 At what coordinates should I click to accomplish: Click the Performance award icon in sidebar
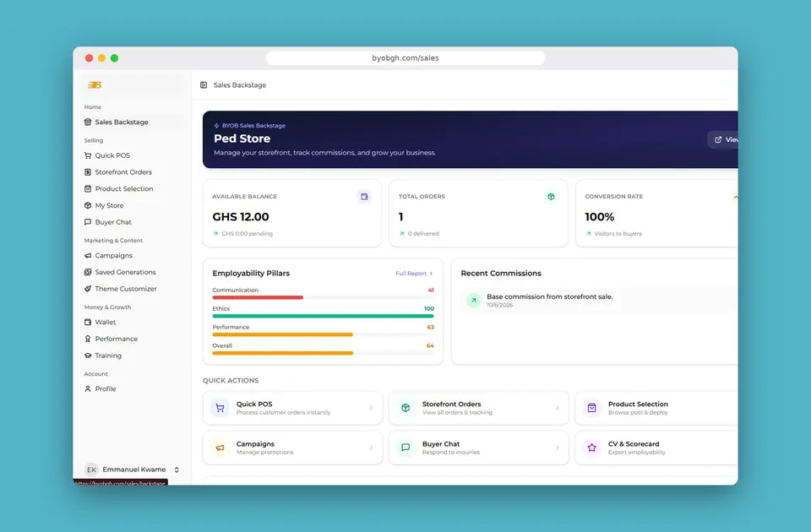pyautogui.click(x=88, y=339)
